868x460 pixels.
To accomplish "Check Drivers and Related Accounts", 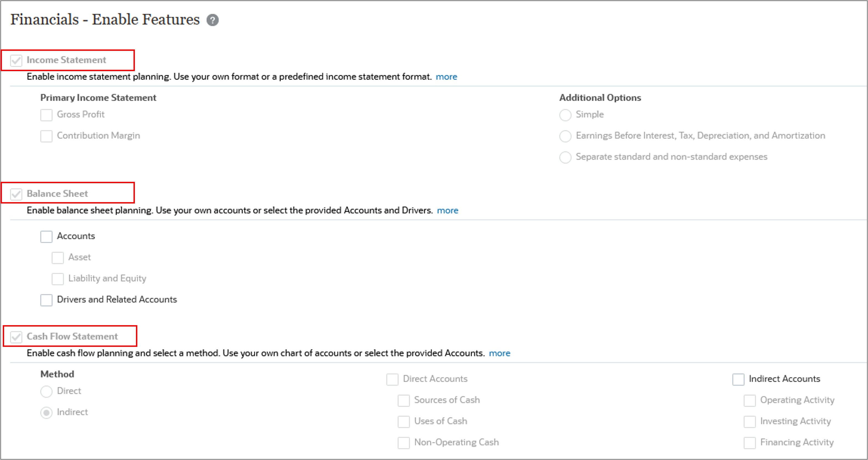I will click(46, 300).
